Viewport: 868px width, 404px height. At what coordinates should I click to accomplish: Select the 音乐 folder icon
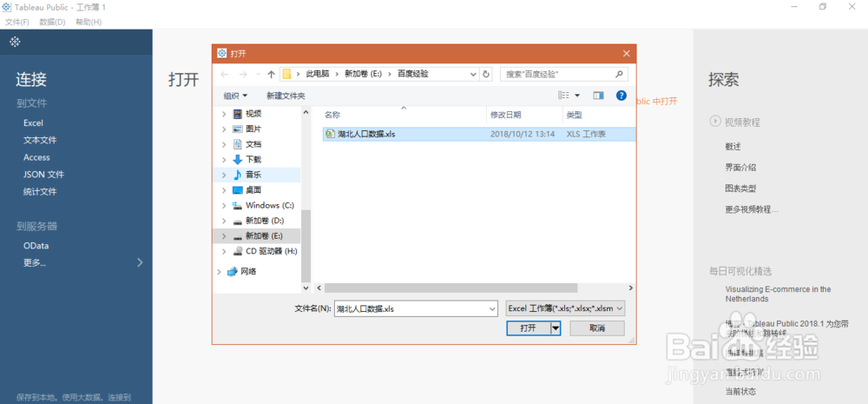click(x=238, y=175)
